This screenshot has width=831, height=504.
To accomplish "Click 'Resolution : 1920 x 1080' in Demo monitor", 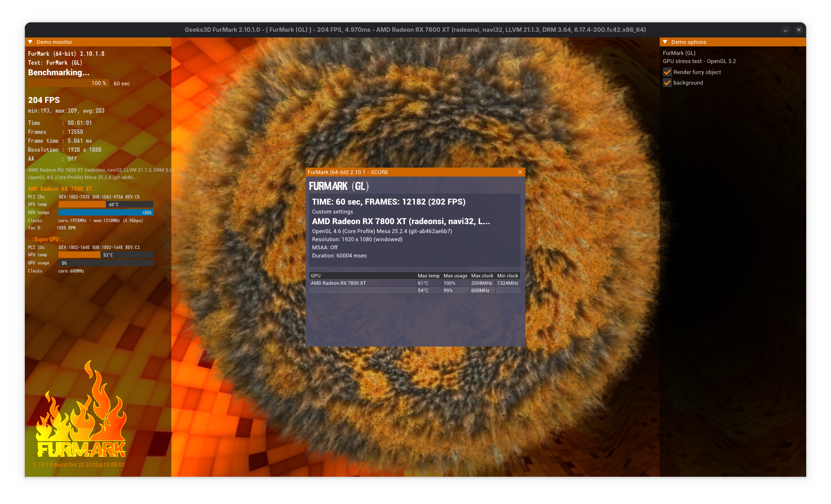I will (65, 150).
